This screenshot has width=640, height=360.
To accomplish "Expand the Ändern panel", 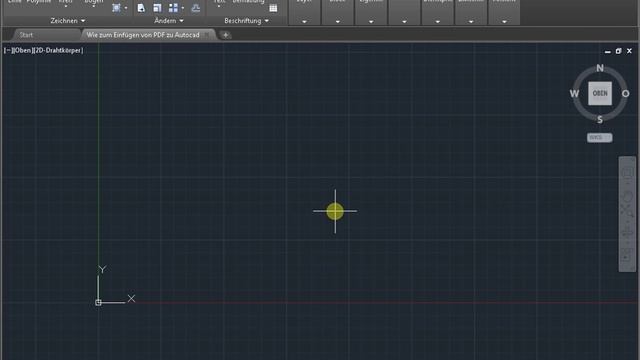I will 169,20.
